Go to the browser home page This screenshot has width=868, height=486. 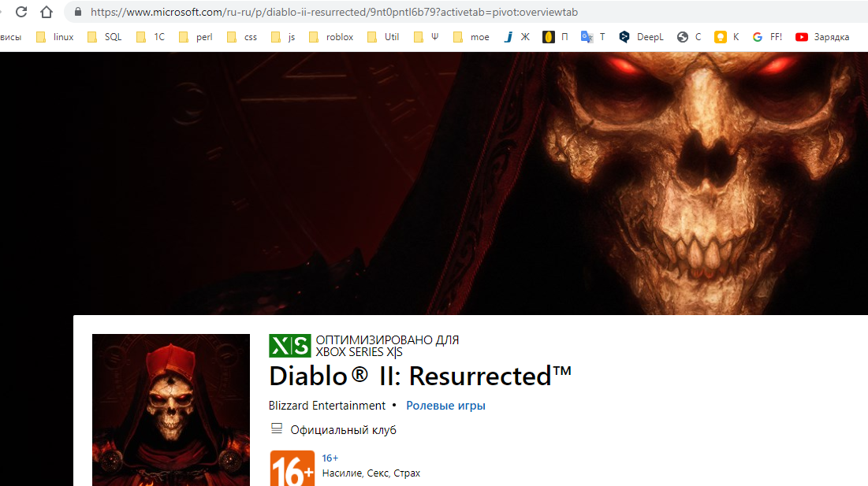[x=47, y=12]
